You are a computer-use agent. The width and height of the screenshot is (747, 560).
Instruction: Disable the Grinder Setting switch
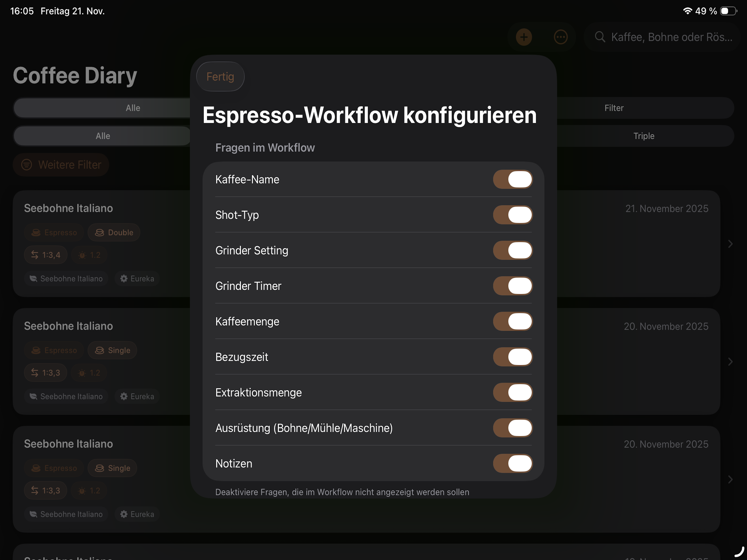click(x=513, y=250)
